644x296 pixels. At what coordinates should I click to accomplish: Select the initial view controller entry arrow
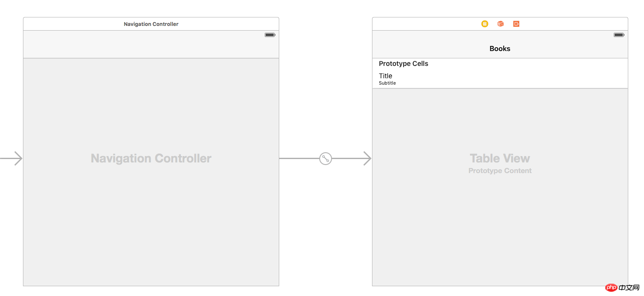(x=11, y=158)
